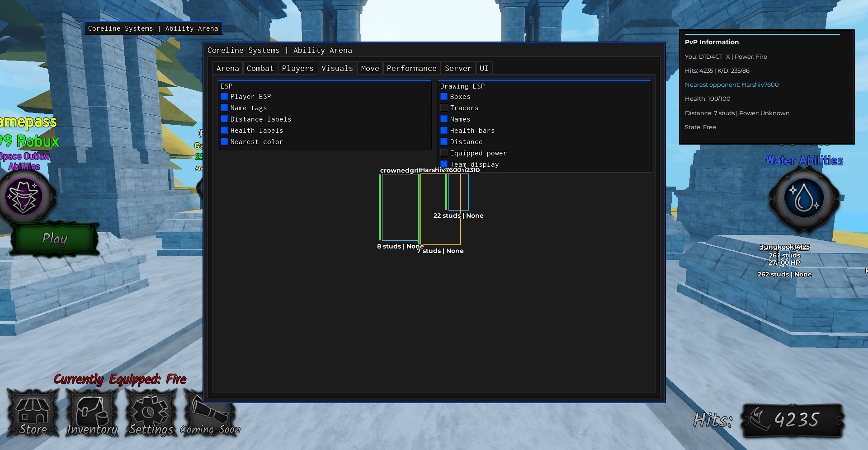This screenshot has width=868, height=450.
Task: Disable Boxes in Drawing ESP
Action: point(444,96)
